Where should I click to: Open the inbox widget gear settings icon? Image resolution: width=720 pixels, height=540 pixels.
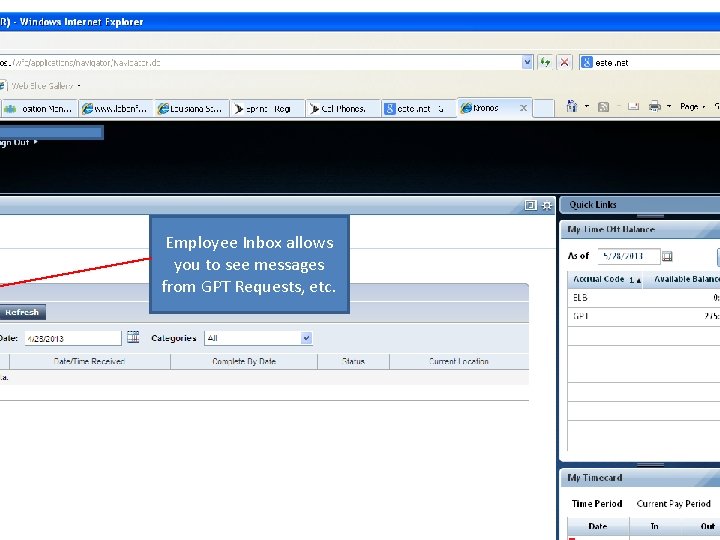coord(546,205)
